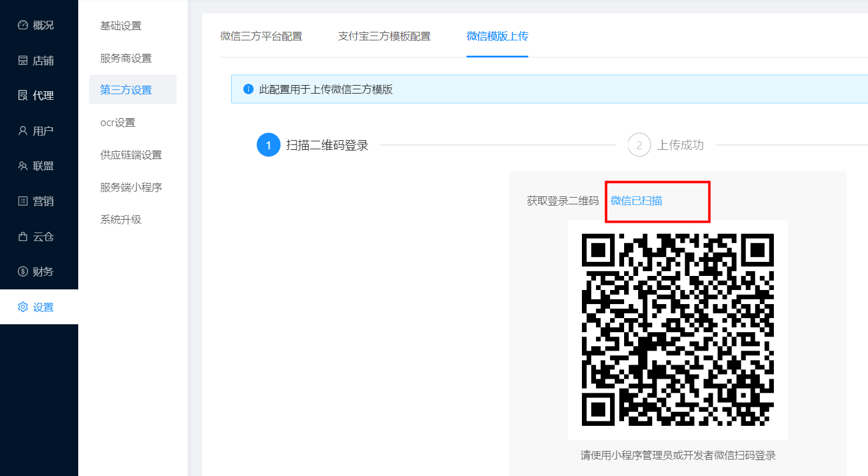Open 店铺 in the main sidebar
This screenshot has width=868, height=476.
click(39, 61)
